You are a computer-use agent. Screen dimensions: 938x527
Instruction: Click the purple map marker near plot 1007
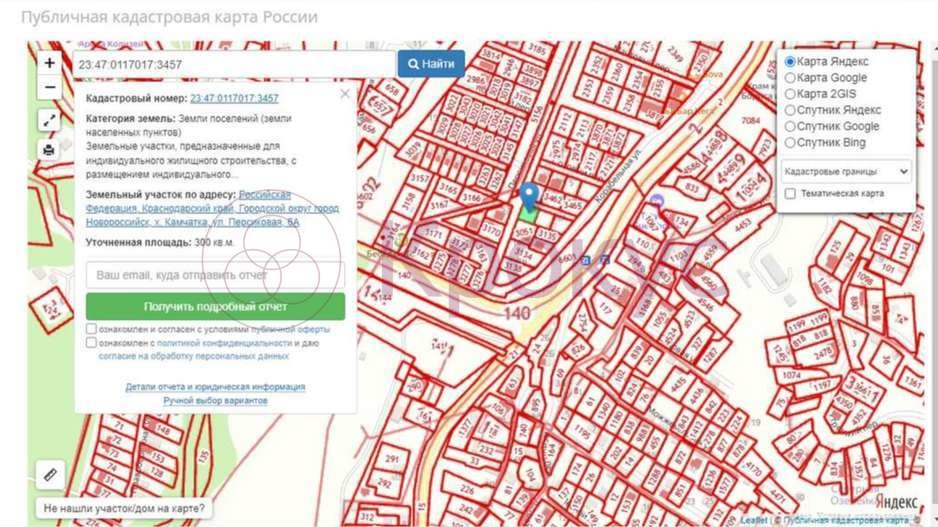657,200
